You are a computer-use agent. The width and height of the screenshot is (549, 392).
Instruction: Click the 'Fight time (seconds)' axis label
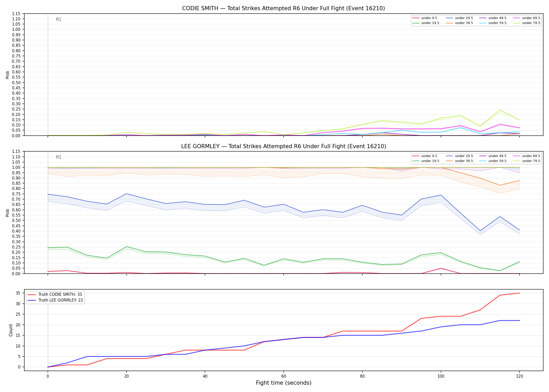tap(284, 383)
